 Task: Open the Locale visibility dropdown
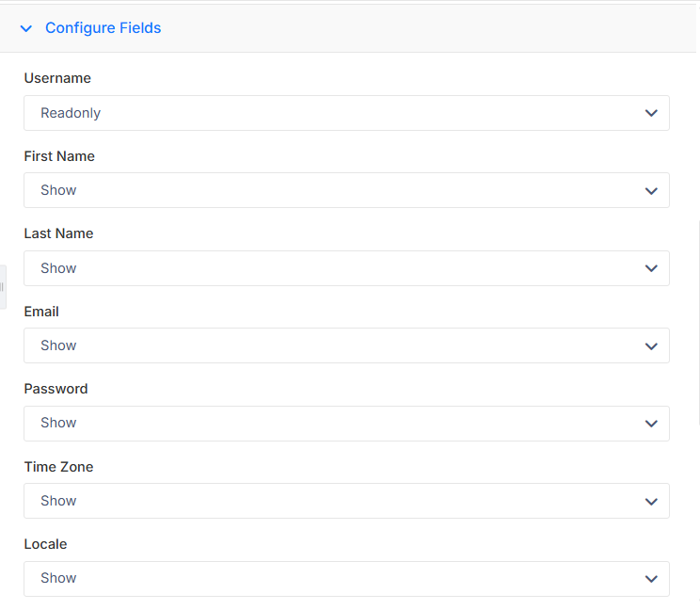pyautogui.click(x=346, y=579)
